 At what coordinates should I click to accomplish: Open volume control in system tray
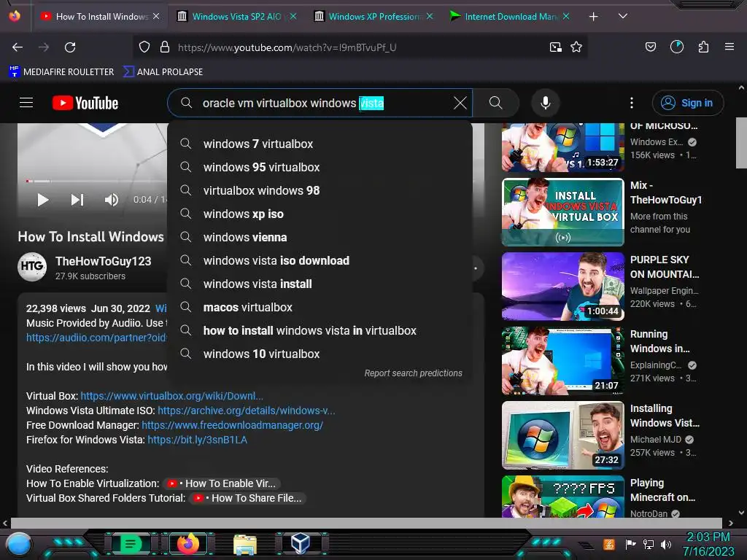[x=666, y=545]
